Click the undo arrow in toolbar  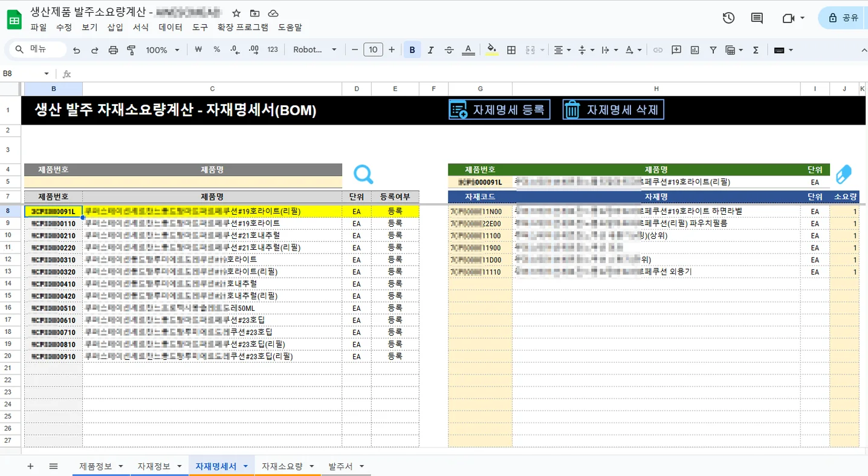click(76, 50)
